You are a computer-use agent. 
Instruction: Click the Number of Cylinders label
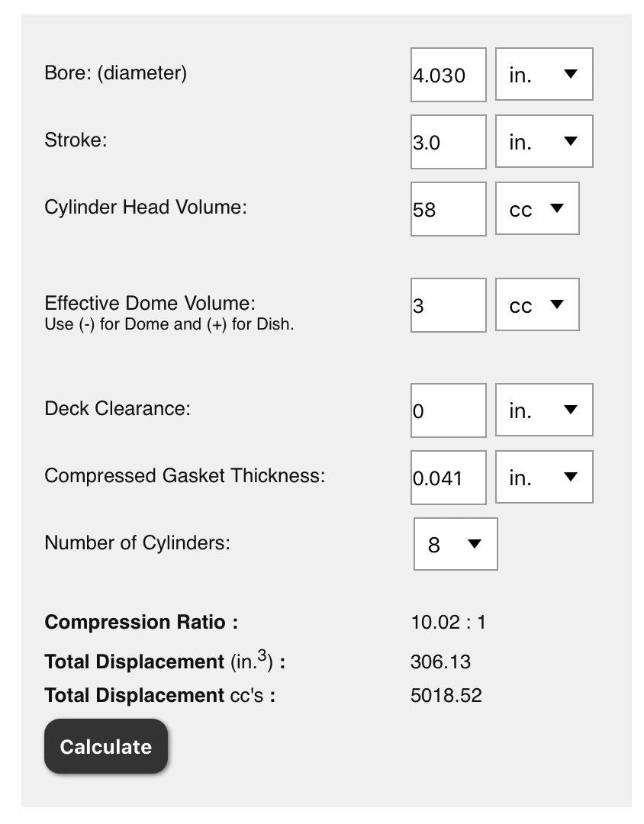point(137,543)
